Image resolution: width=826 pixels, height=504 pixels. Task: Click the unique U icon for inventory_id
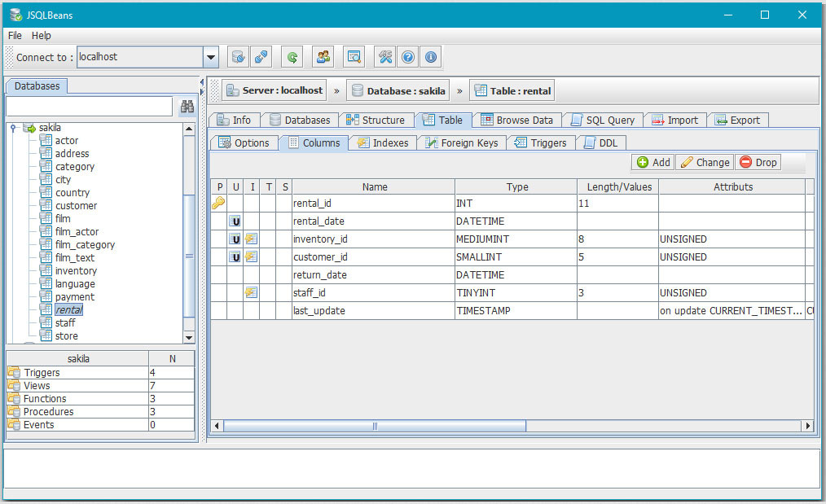tap(235, 239)
